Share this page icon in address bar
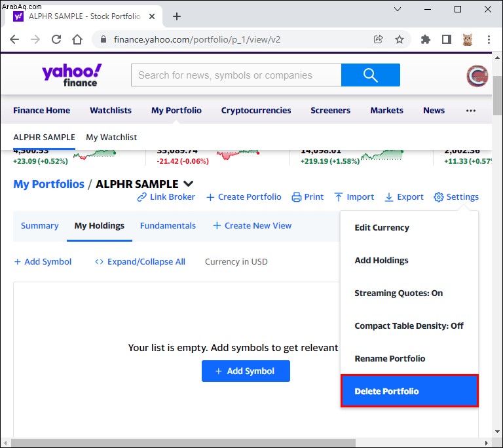The height and width of the screenshot is (448, 503). click(378, 39)
